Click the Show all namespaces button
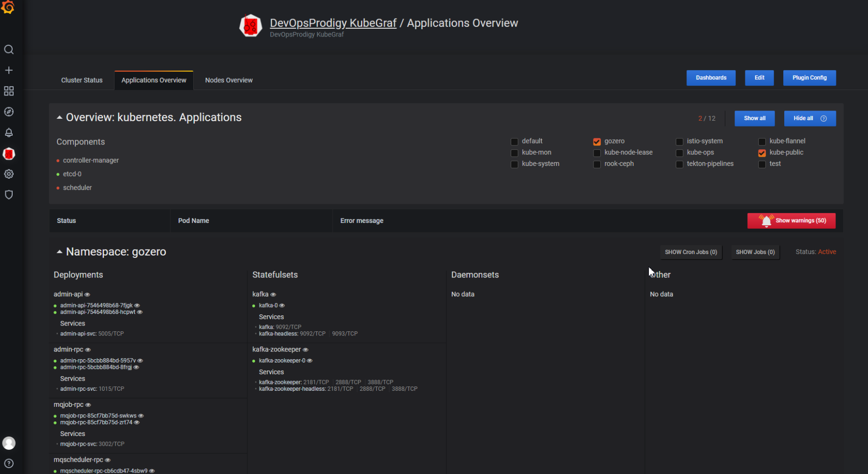Image resolution: width=868 pixels, height=474 pixels. [755, 118]
